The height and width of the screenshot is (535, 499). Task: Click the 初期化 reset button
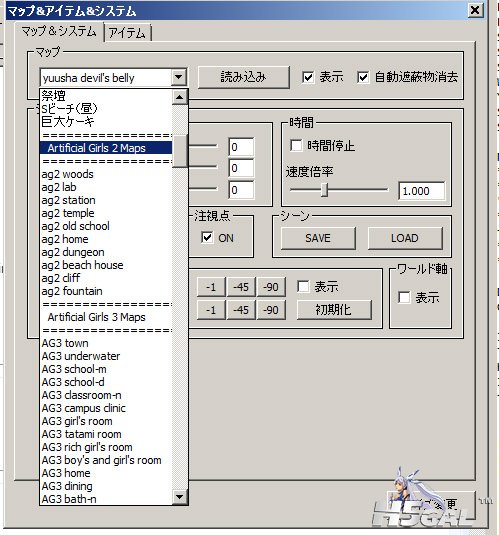[x=334, y=309]
